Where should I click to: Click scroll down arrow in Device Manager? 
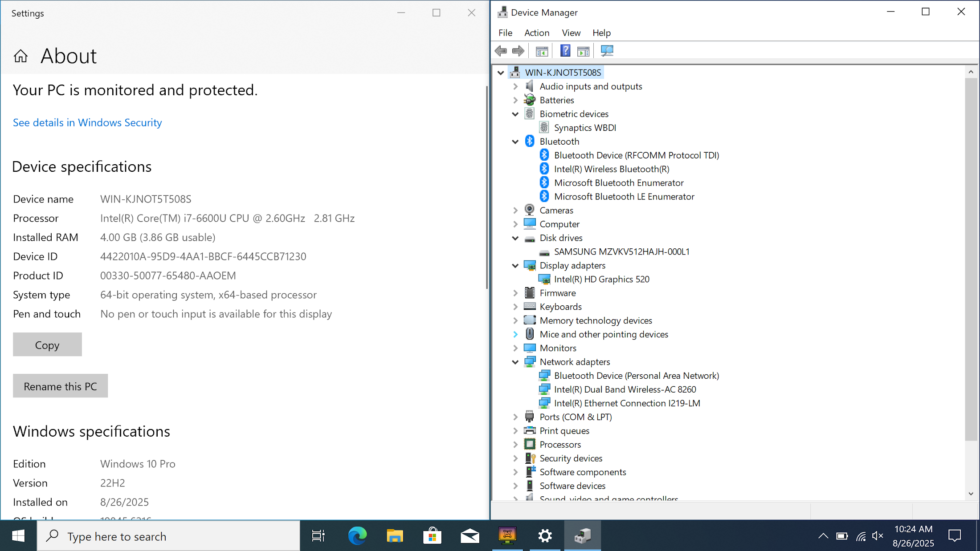pyautogui.click(x=971, y=494)
